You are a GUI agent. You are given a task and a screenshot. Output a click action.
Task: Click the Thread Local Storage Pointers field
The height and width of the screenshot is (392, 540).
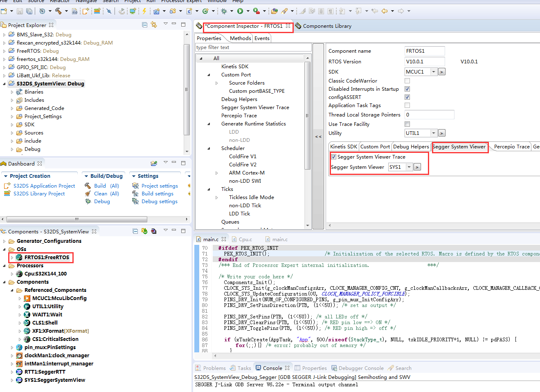click(429, 115)
